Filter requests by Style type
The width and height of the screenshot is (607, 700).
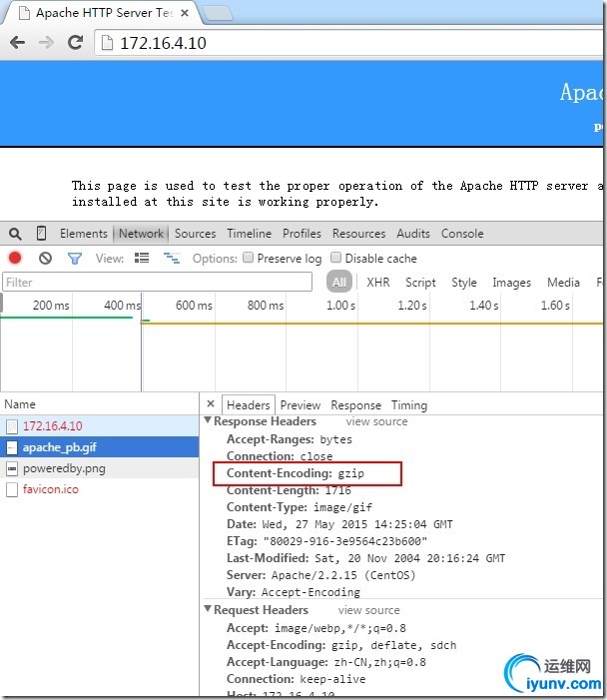(x=464, y=283)
